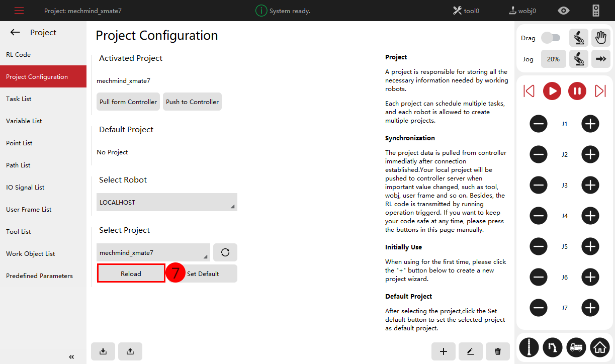Click the refresh project list icon
This screenshot has width=615, height=364.
pos(225,252)
